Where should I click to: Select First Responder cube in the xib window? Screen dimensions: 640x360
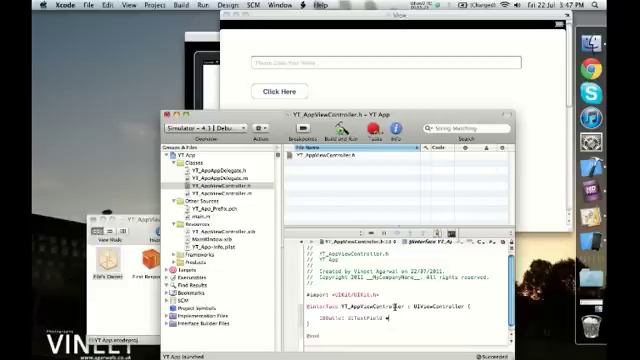(x=150, y=260)
